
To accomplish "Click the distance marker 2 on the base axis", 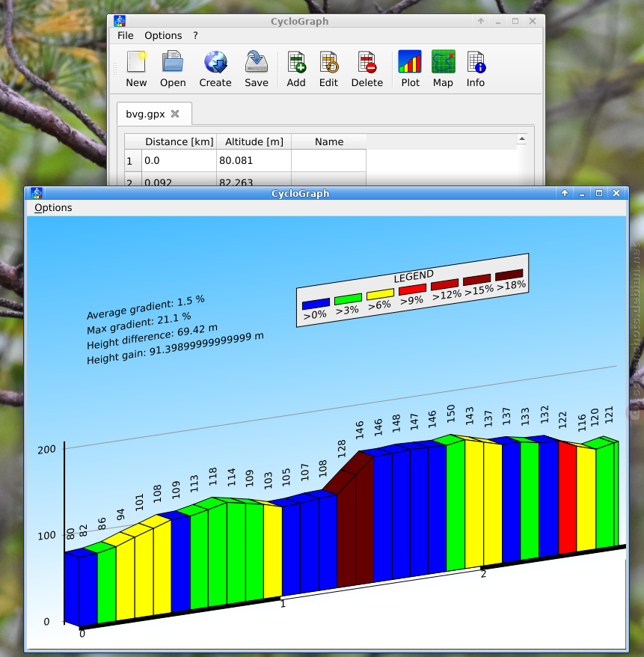I will (483, 574).
